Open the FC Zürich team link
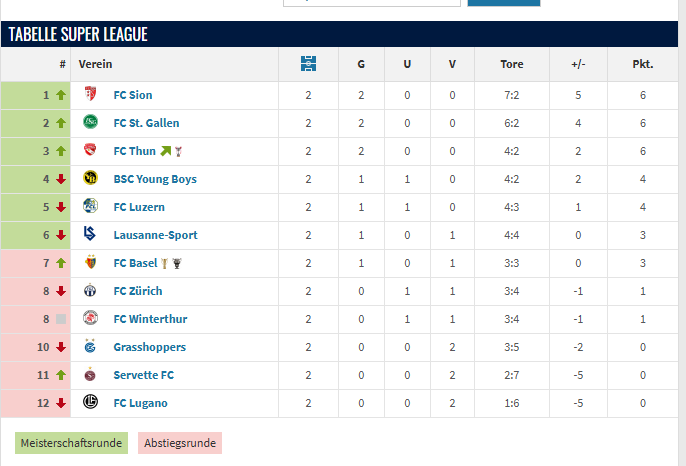 click(x=138, y=291)
